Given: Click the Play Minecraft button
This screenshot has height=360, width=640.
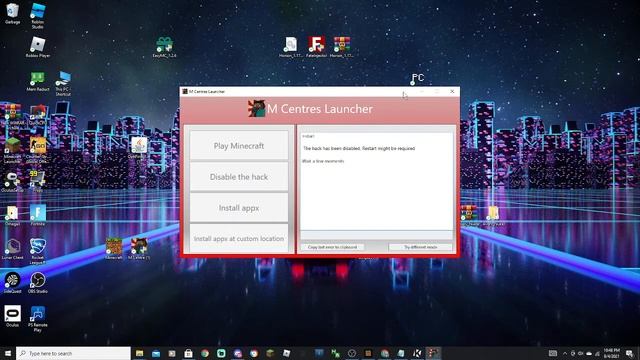Looking at the screenshot, I should point(239,146).
